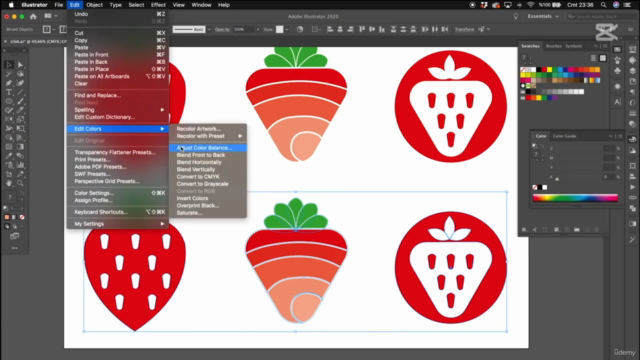The height and width of the screenshot is (360, 640).
Task: Switch to the Color Guide tab
Action: 564,136
